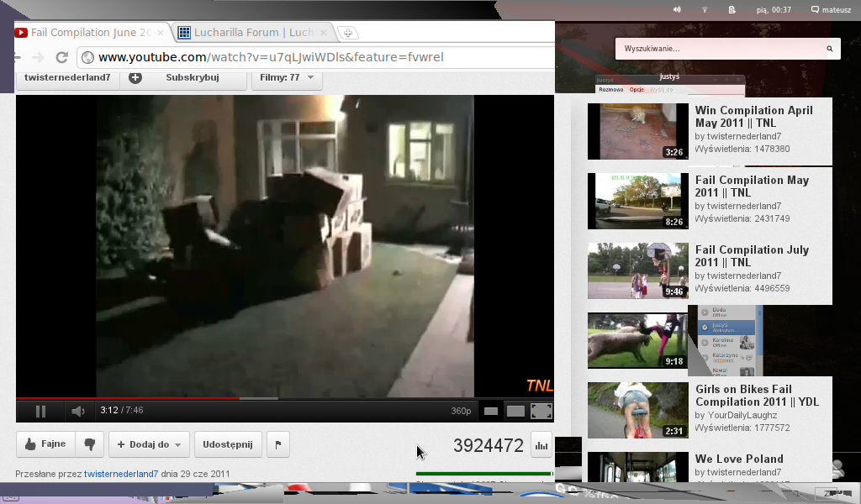Open Win Compilation April May 2011 thumbnail
The width and height of the screenshot is (861, 504).
[638, 132]
